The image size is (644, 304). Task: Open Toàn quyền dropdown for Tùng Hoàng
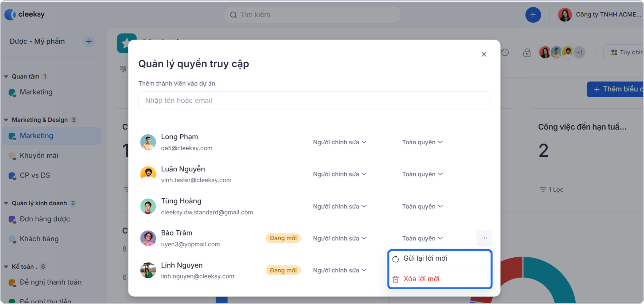pyautogui.click(x=423, y=206)
